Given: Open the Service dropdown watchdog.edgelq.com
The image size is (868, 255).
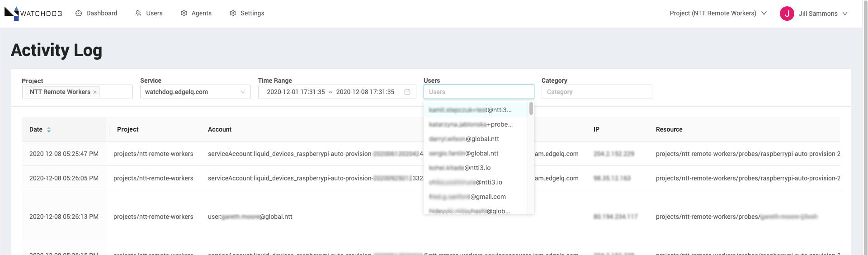Looking at the screenshot, I should (x=195, y=92).
